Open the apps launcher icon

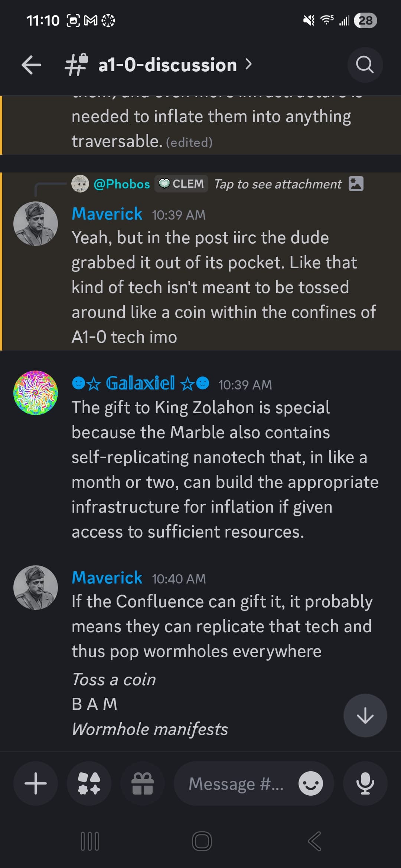[89, 783]
